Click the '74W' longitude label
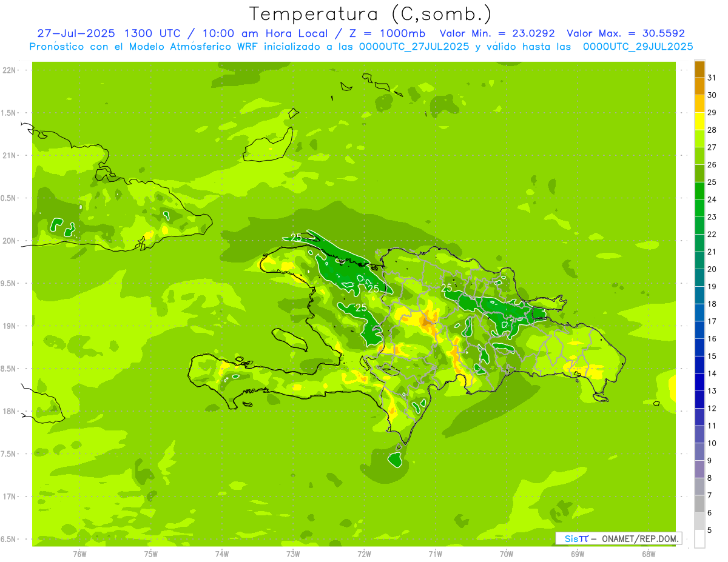The width and height of the screenshot is (728, 562). [x=222, y=554]
